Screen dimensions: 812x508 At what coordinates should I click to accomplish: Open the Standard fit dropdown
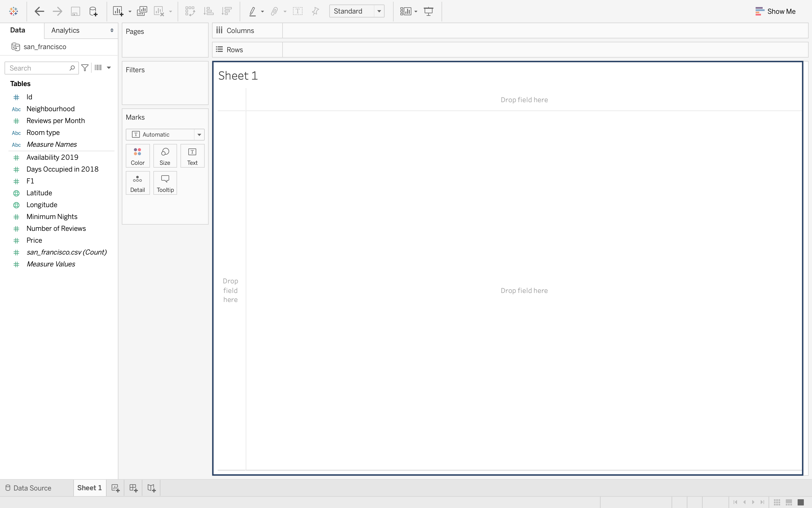point(357,11)
